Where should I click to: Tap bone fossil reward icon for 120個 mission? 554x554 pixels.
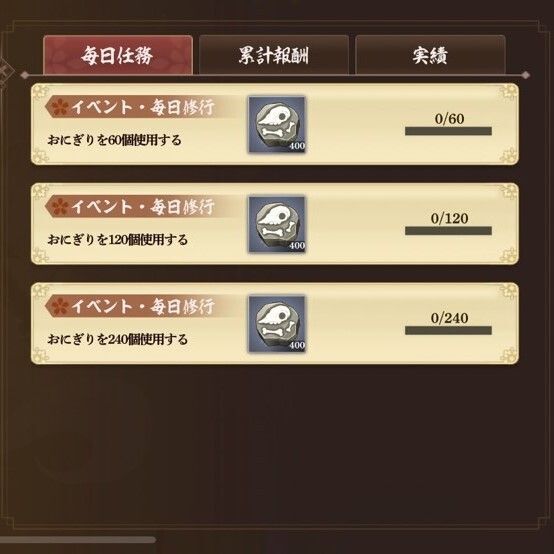tap(277, 224)
